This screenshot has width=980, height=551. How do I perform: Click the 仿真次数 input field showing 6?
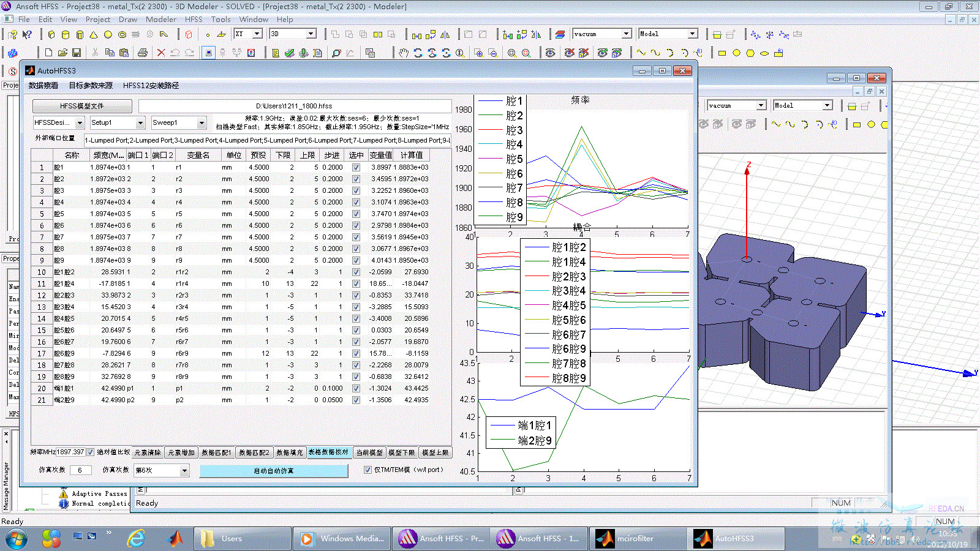80,470
